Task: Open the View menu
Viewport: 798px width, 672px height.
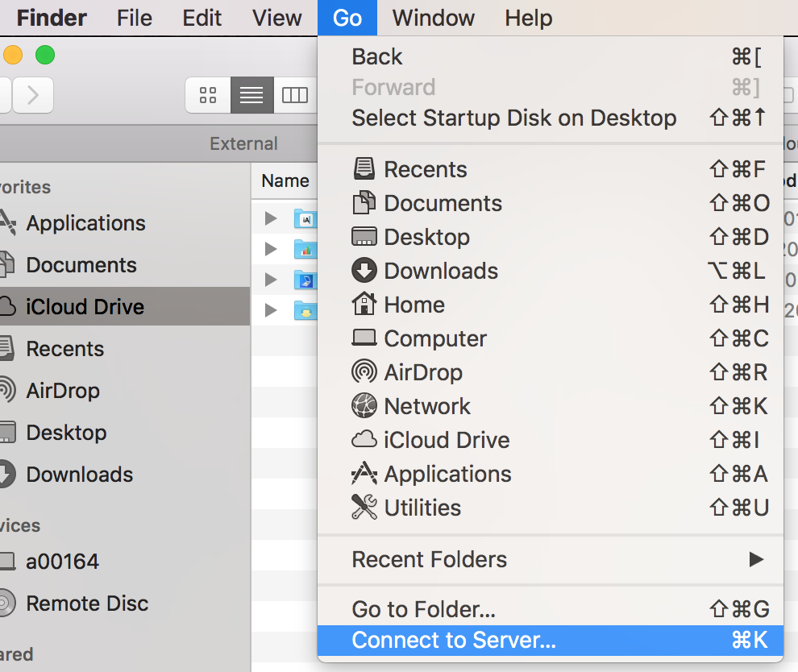Action: coord(276,18)
